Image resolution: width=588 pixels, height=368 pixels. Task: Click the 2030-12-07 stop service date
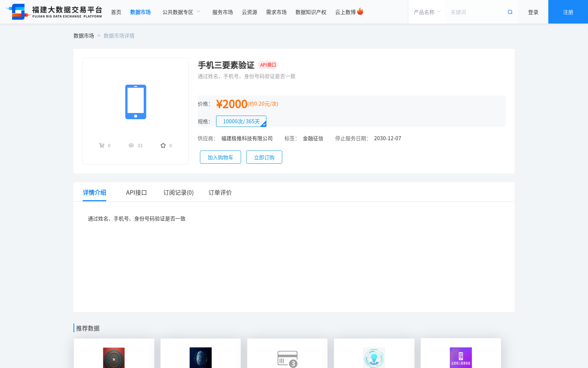pos(388,138)
